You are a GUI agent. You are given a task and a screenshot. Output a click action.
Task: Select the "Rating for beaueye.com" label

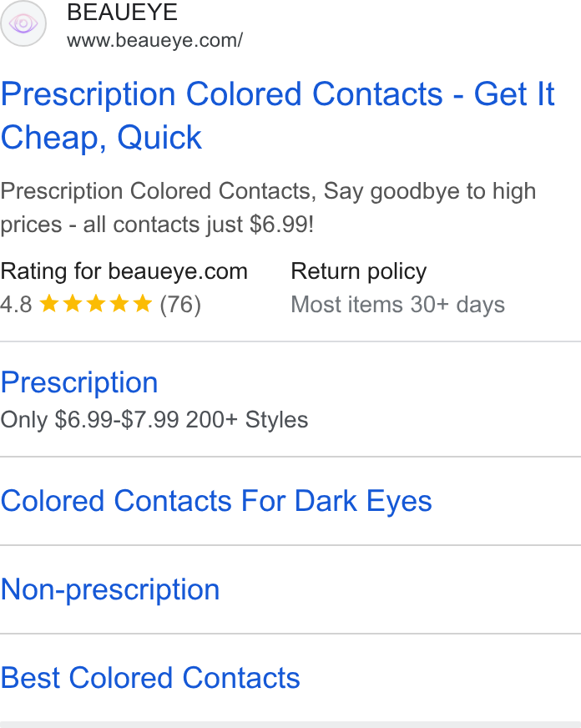(x=124, y=271)
